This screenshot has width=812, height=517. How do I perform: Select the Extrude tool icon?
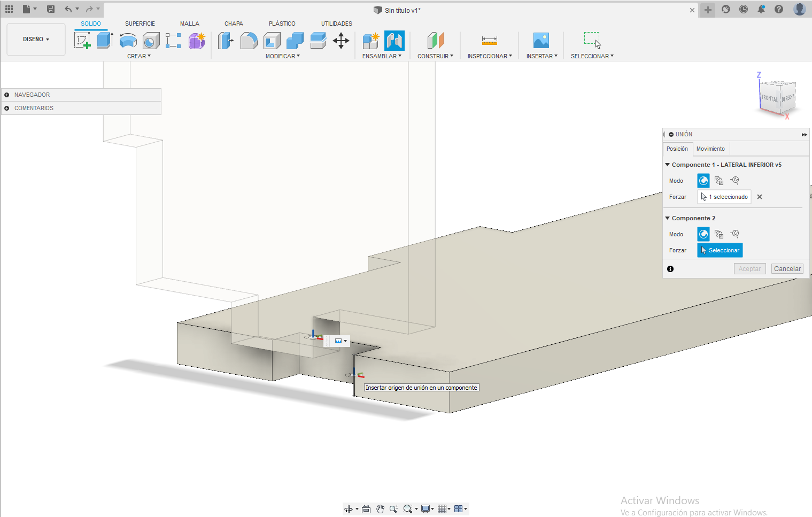click(x=105, y=41)
